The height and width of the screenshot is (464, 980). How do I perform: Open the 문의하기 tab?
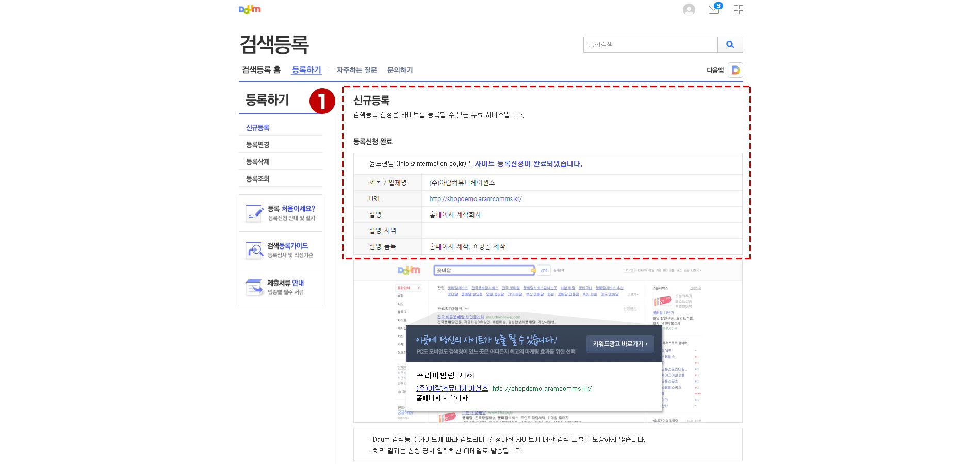point(400,70)
